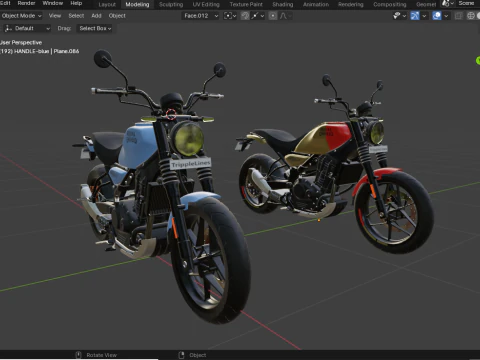This screenshot has height=360, width=480.
Task: Open the Object menu
Action: (x=117, y=16)
